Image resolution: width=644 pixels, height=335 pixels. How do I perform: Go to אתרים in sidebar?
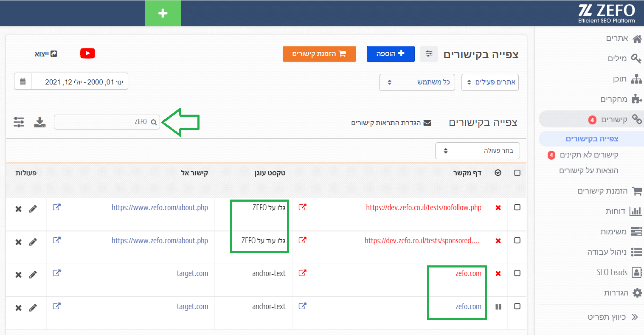623,39
